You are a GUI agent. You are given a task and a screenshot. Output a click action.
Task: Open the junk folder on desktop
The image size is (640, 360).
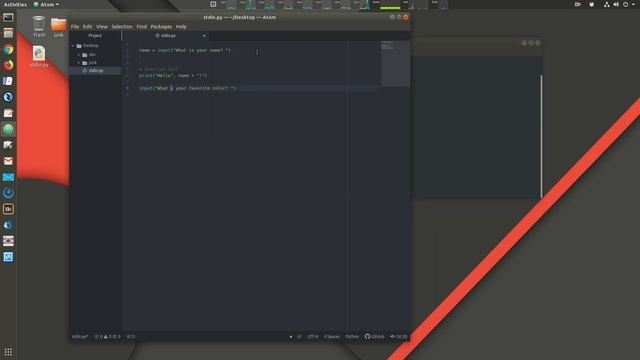click(x=58, y=27)
